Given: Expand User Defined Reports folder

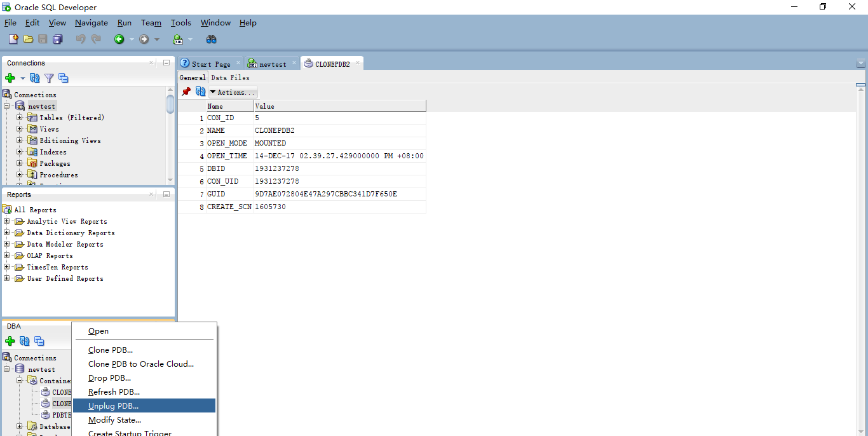Looking at the screenshot, I should (x=7, y=278).
